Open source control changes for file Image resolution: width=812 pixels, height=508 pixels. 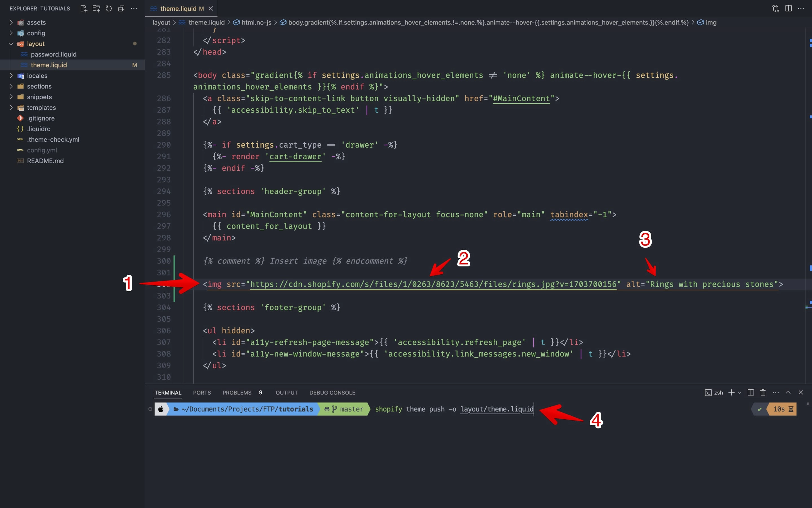(775, 8)
